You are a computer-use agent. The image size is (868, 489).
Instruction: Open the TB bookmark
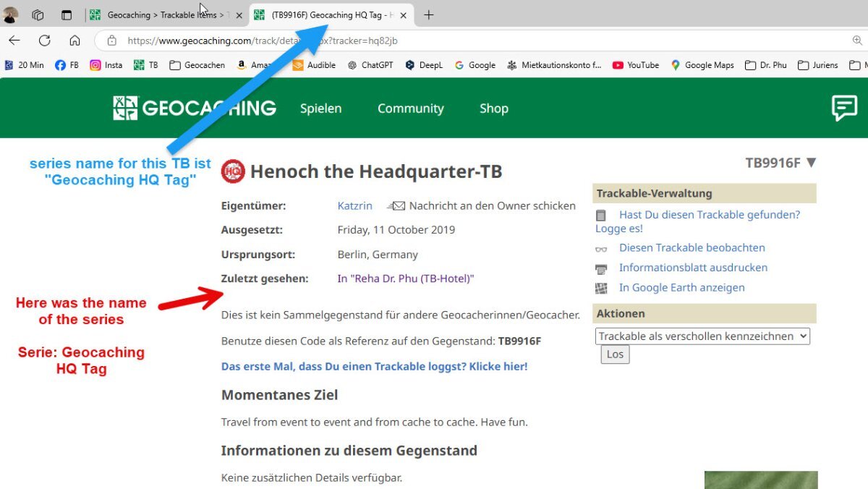146,65
